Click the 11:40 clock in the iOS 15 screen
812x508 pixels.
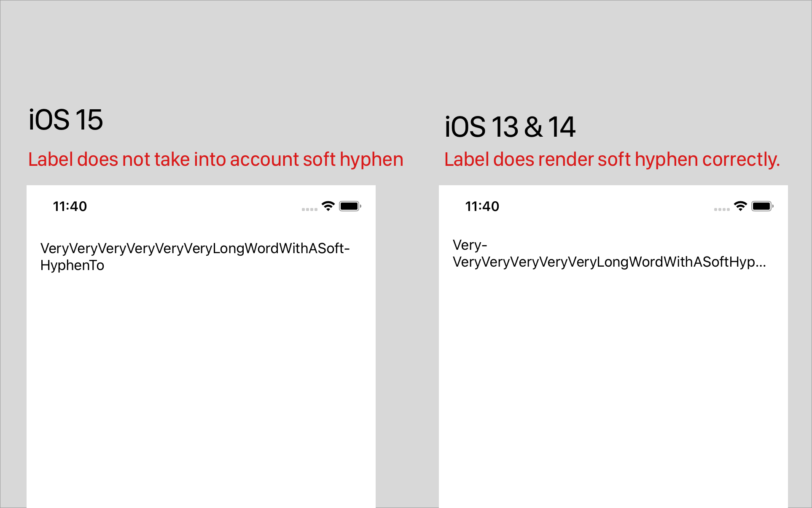tap(70, 206)
